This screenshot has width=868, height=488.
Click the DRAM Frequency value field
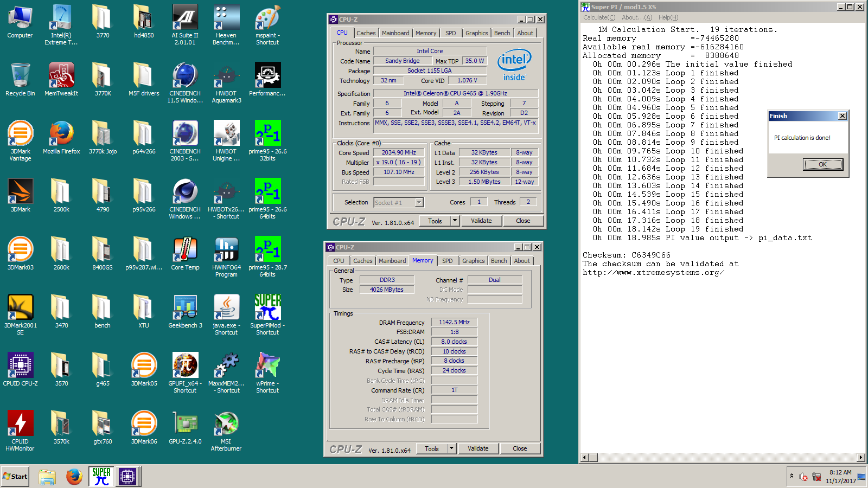pyautogui.click(x=454, y=322)
